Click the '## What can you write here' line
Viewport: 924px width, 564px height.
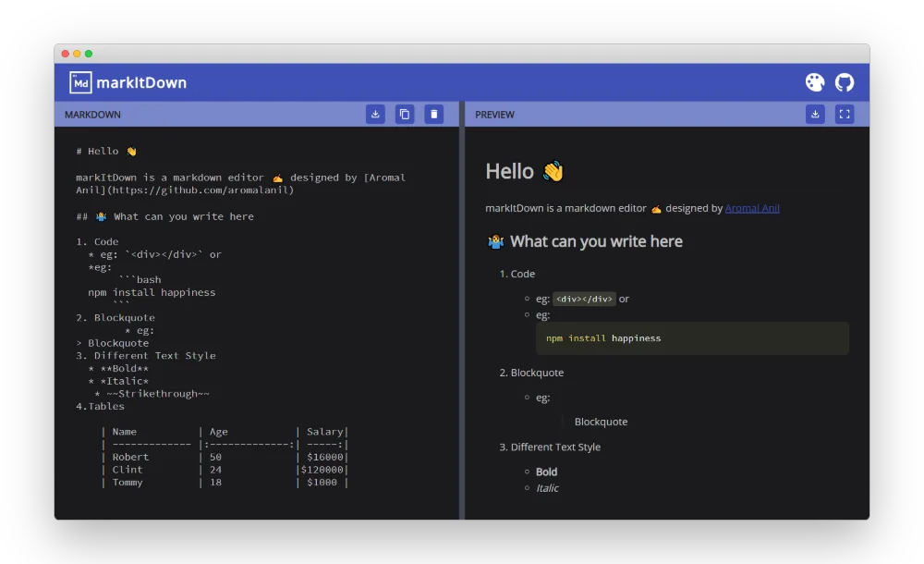click(x=165, y=216)
